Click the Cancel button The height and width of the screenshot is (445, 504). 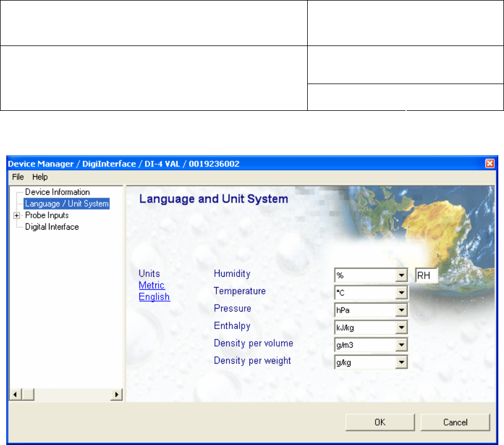(x=455, y=422)
